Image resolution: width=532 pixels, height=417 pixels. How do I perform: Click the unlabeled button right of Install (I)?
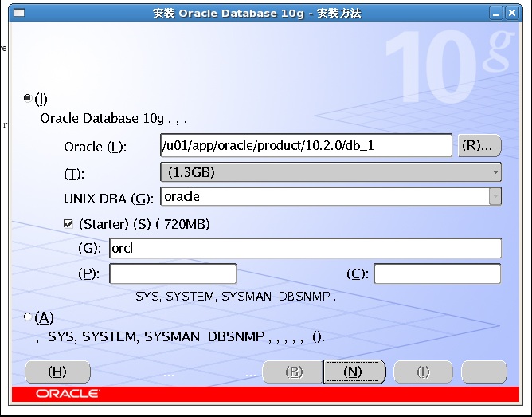[484, 372]
